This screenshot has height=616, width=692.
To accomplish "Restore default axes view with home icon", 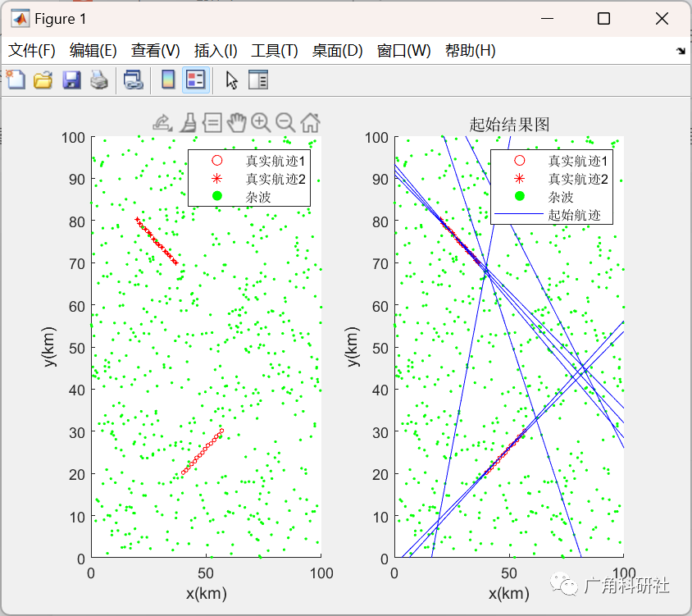I will click(308, 122).
